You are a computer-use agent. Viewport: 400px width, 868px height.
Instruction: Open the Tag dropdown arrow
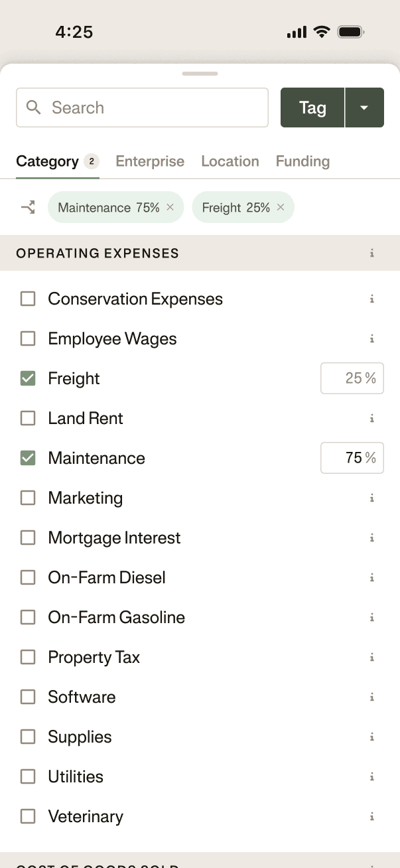pos(365,107)
